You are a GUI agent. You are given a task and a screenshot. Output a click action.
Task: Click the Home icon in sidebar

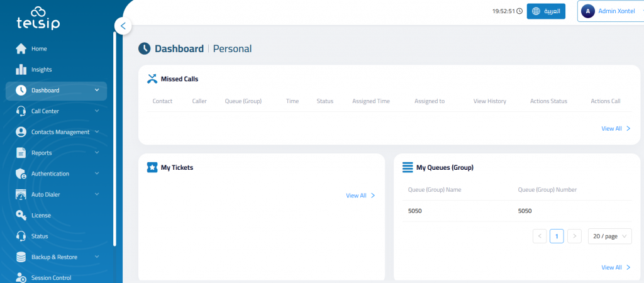(x=21, y=48)
